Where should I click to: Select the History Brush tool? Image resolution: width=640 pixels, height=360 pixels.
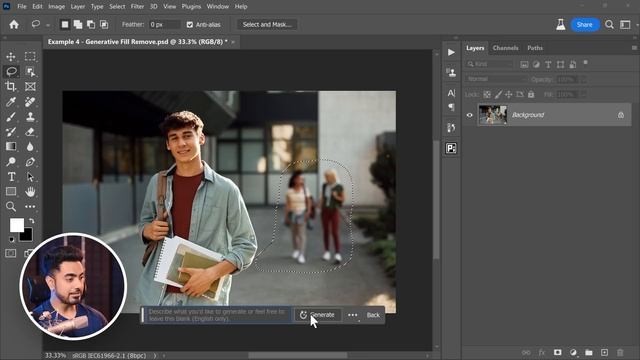coord(11,131)
